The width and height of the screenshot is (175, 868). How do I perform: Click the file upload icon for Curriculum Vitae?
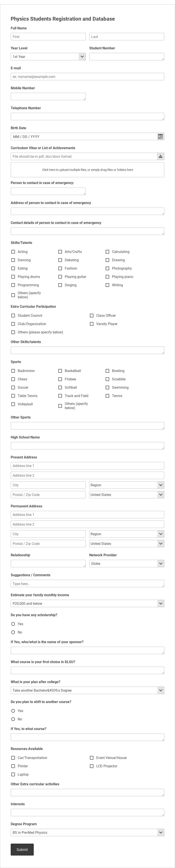[161, 156]
